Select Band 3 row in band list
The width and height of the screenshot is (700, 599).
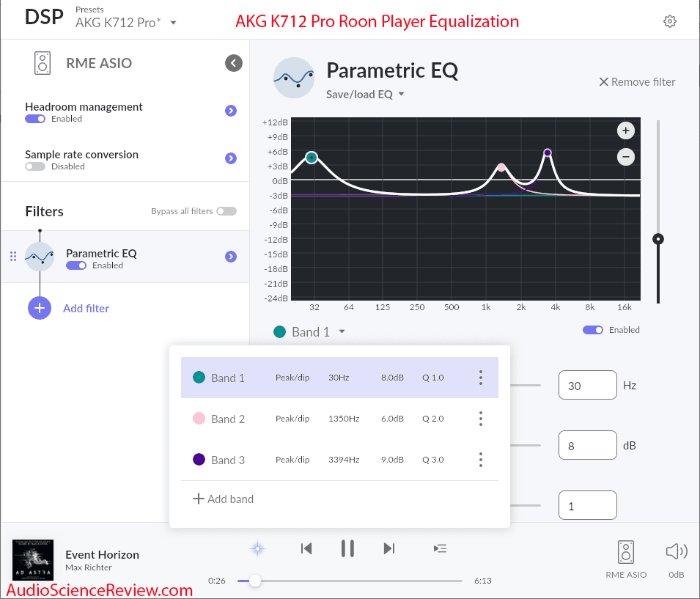339,460
